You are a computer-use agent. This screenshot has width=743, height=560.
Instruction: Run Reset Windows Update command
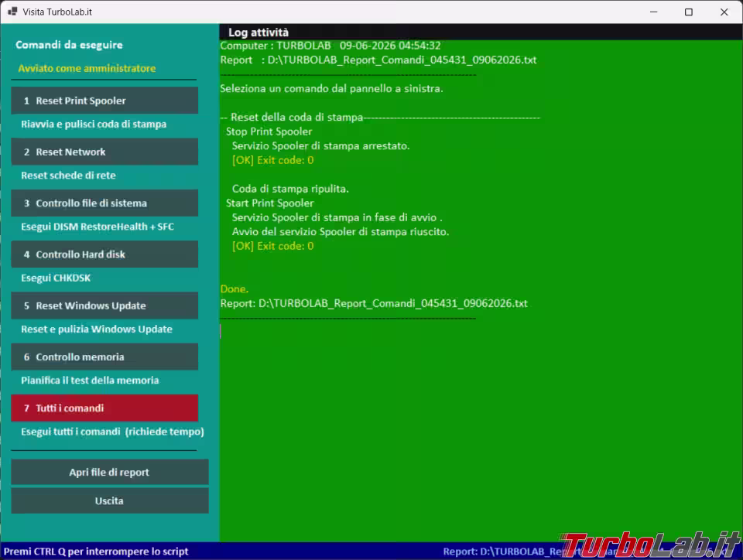point(104,306)
